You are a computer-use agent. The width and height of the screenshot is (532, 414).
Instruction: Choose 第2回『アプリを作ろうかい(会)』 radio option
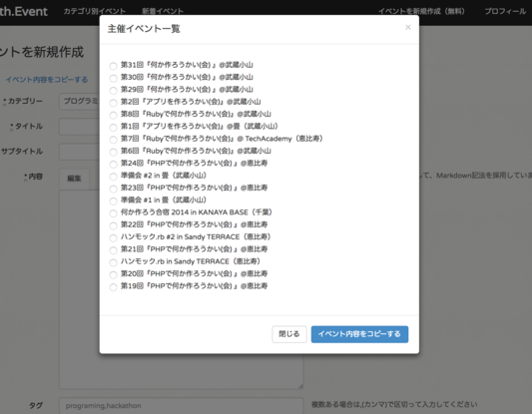[x=113, y=103]
